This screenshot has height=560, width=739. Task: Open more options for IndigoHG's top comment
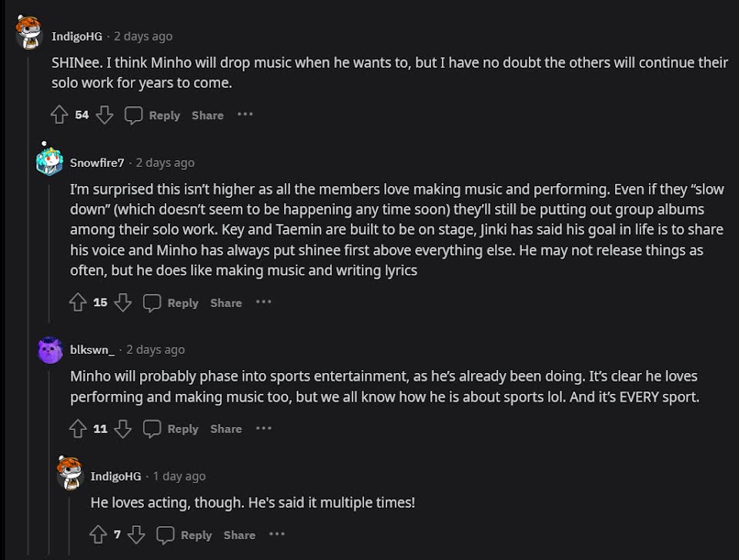point(245,115)
